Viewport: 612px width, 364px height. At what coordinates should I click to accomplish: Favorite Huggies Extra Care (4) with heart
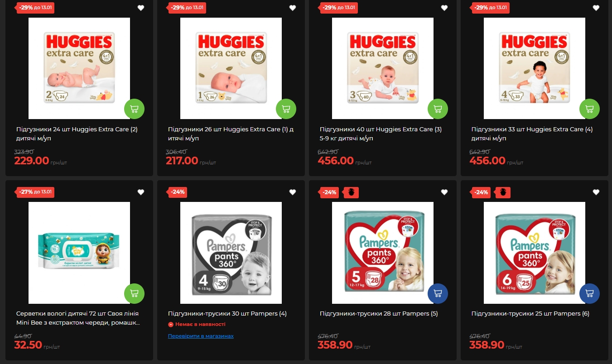[596, 8]
